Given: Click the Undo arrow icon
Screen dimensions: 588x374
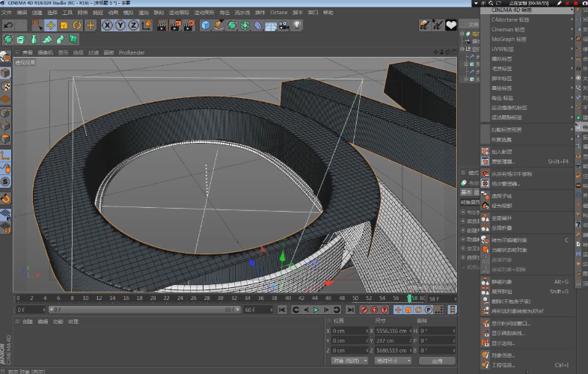Looking at the screenshot, I should pyautogui.click(x=9, y=25).
